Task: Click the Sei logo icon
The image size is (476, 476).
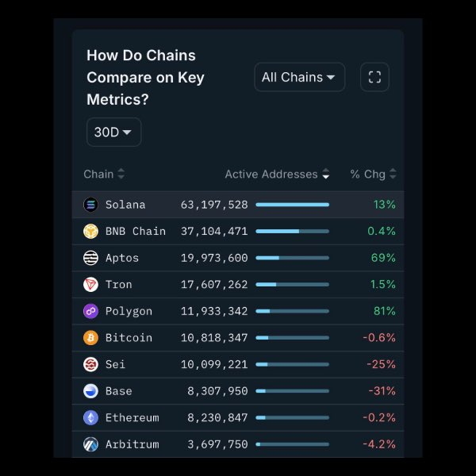Action: [x=90, y=364]
